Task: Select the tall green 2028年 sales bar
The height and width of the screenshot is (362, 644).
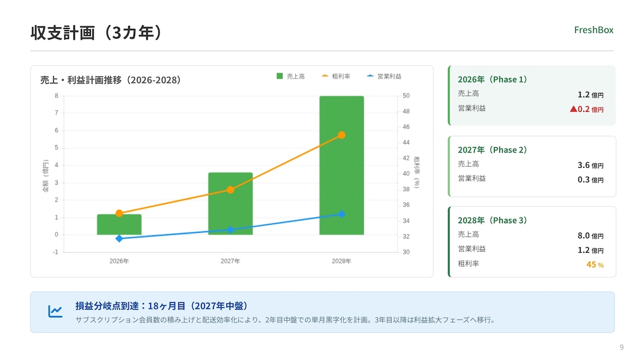Action: pos(342,165)
